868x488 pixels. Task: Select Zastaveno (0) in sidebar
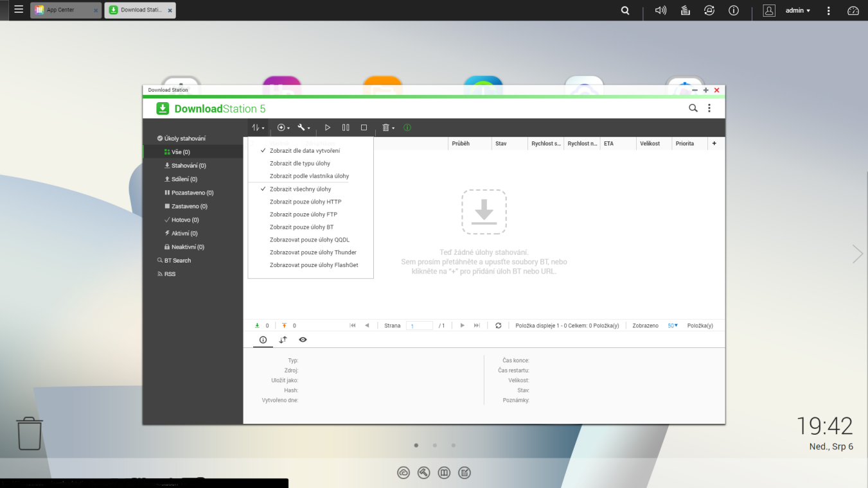click(193, 206)
